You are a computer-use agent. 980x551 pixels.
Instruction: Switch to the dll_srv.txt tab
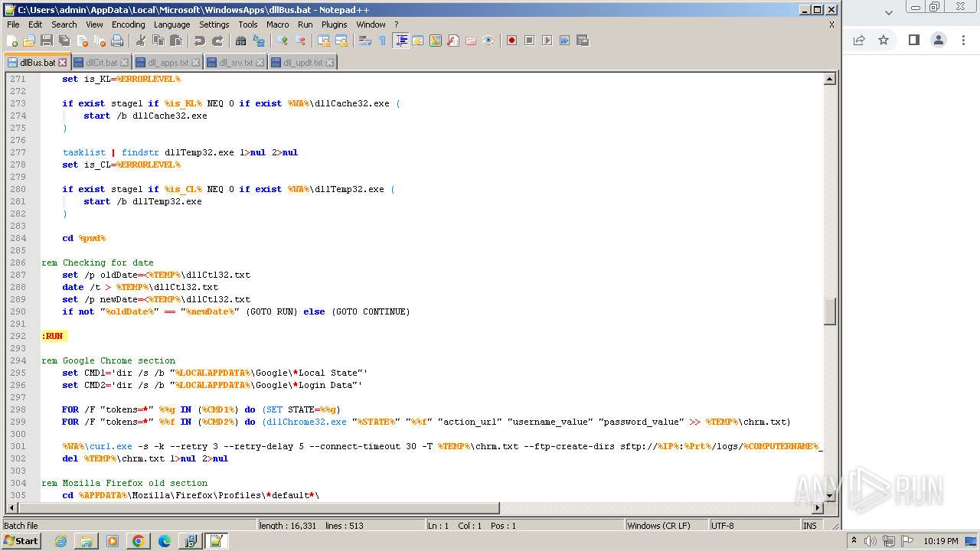click(235, 63)
